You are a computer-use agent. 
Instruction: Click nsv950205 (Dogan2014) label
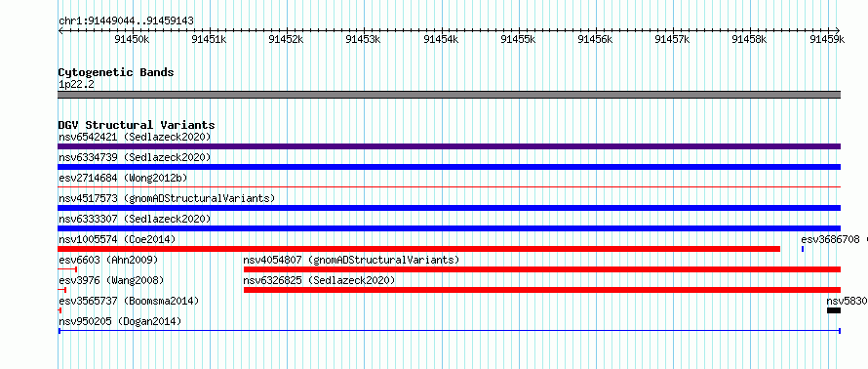120,321
